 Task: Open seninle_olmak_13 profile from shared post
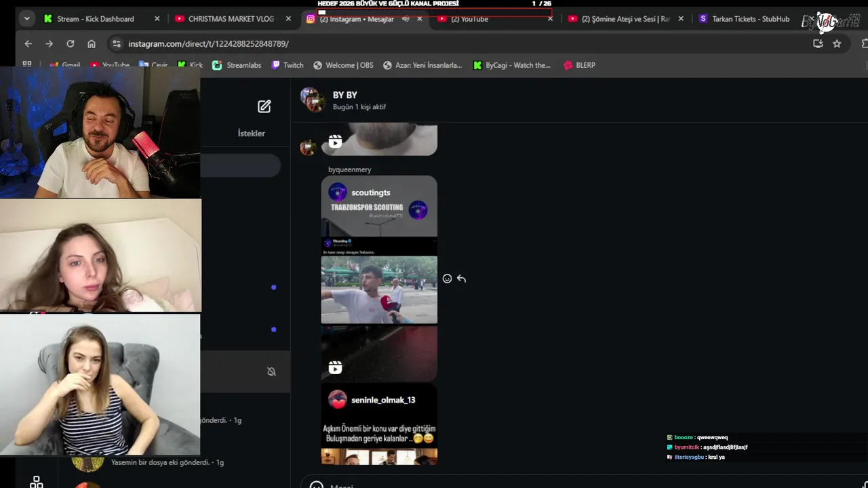pyautogui.click(x=383, y=400)
